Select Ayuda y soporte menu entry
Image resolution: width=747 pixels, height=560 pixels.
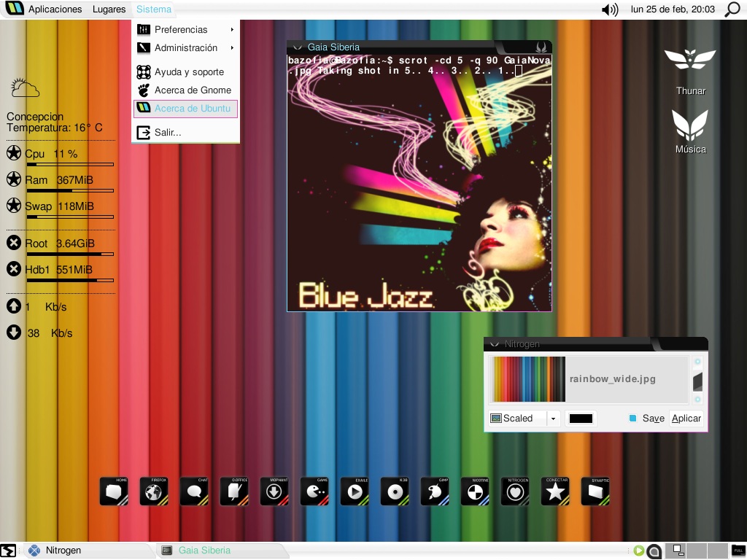pos(186,72)
